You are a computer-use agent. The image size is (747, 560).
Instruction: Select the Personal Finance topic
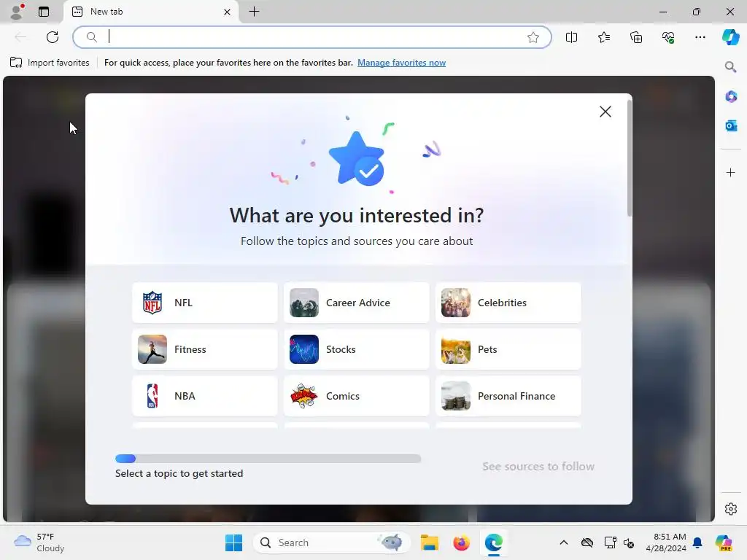pos(508,396)
